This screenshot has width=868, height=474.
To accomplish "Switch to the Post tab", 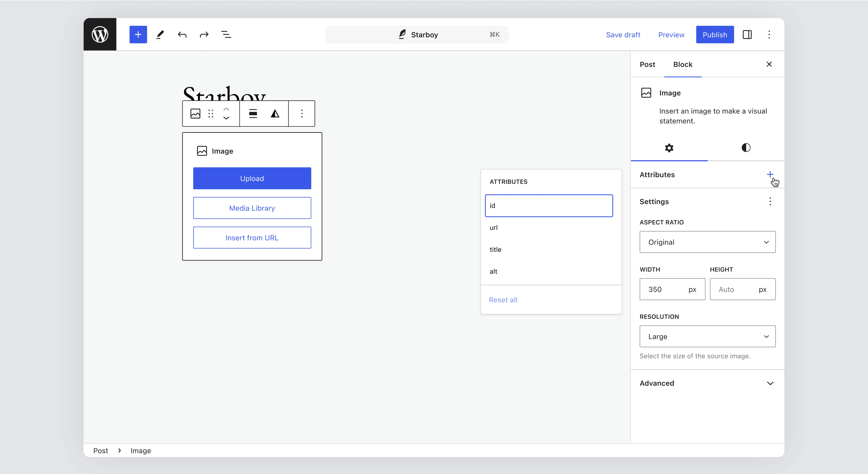I will [647, 64].
